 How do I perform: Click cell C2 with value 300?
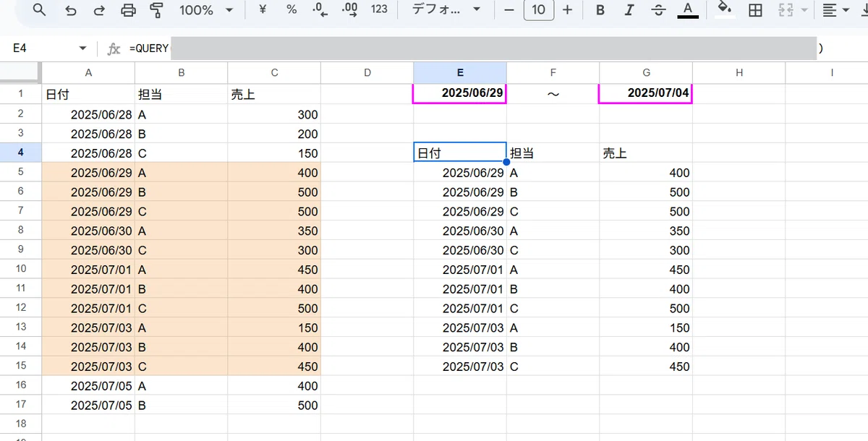274,114
